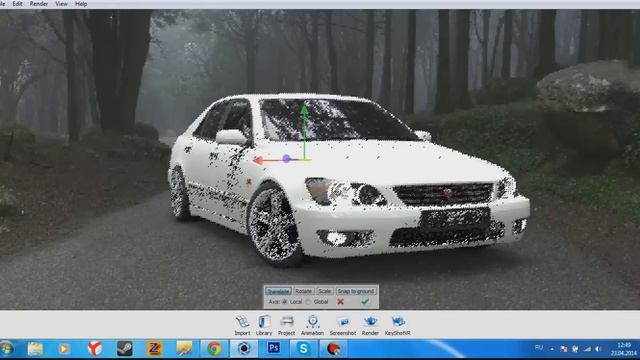
Task: Select Scale mode
Action: click(x=325, y=291)
